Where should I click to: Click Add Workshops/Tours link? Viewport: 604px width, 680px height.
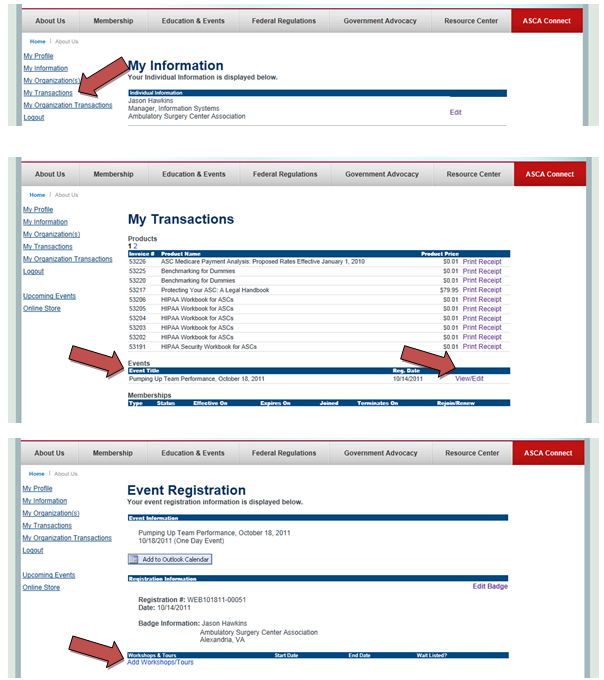(160, 662)
